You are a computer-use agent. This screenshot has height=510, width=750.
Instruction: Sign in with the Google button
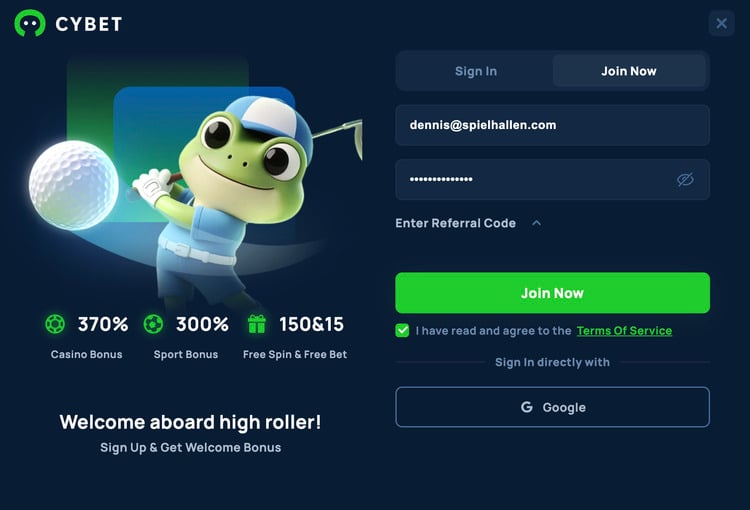coord(552,407)
